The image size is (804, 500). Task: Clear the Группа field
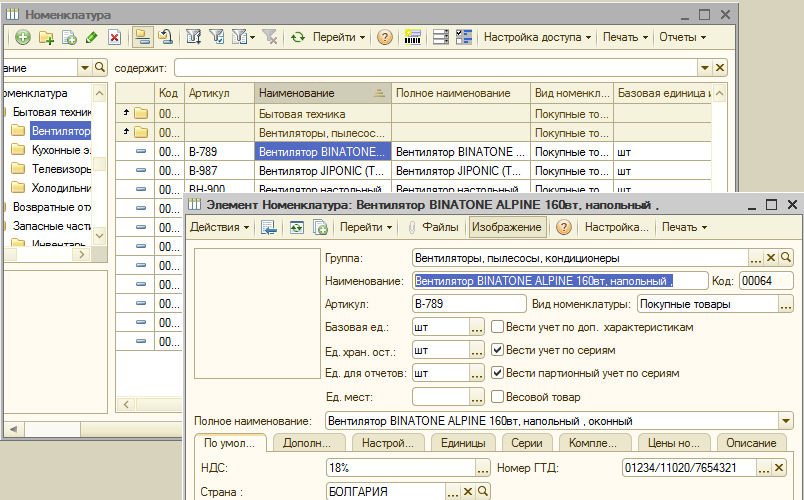point(771,258)
